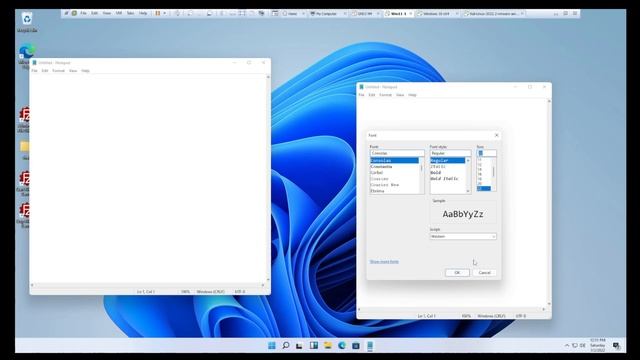
Task: Choose Regular font style
Action: 447,160
